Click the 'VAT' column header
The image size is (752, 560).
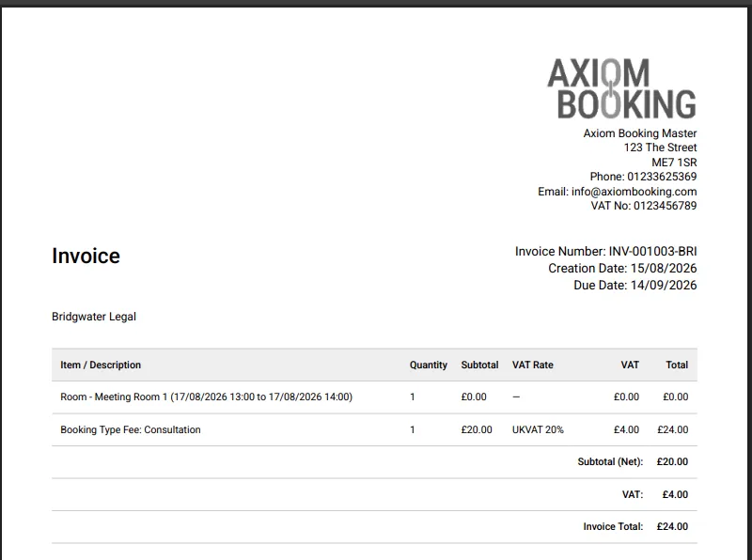pos(630,365)
